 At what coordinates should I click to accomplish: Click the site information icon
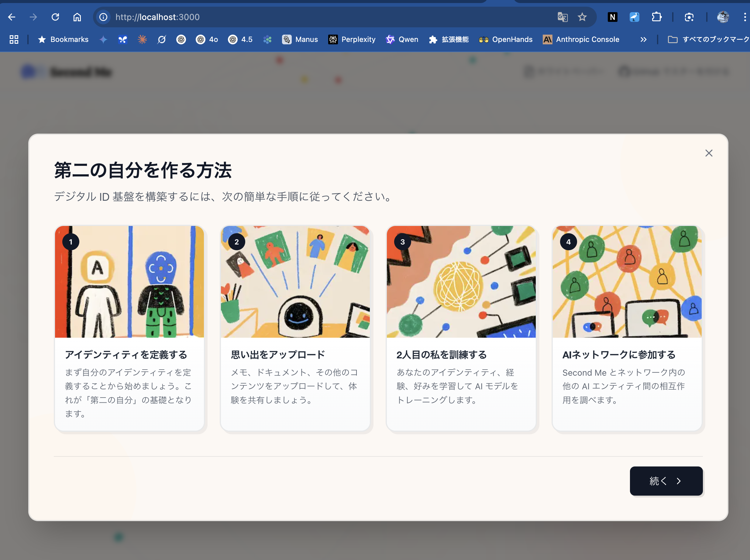coord(103,17)
